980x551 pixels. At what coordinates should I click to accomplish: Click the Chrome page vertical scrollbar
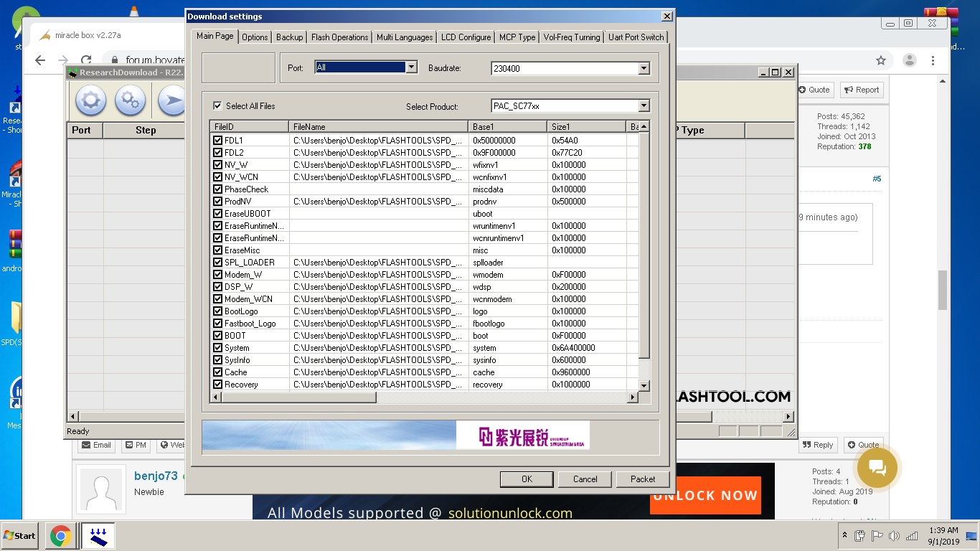pos(943,290)
